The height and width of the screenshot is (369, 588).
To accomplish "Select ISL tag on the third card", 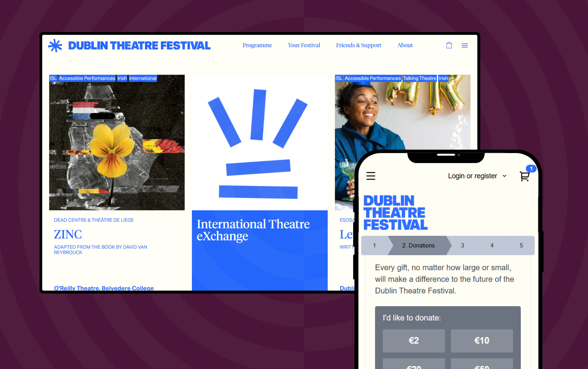I will 339,78.
